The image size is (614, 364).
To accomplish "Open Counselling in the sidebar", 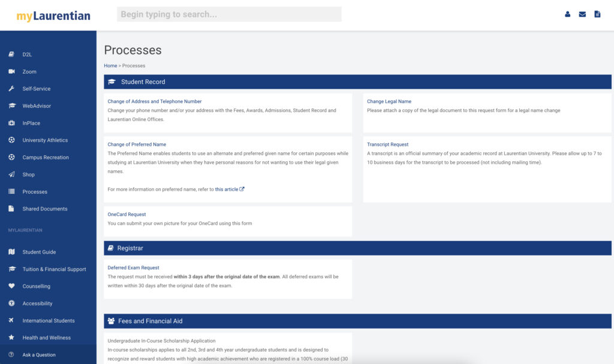I will 37,287.
